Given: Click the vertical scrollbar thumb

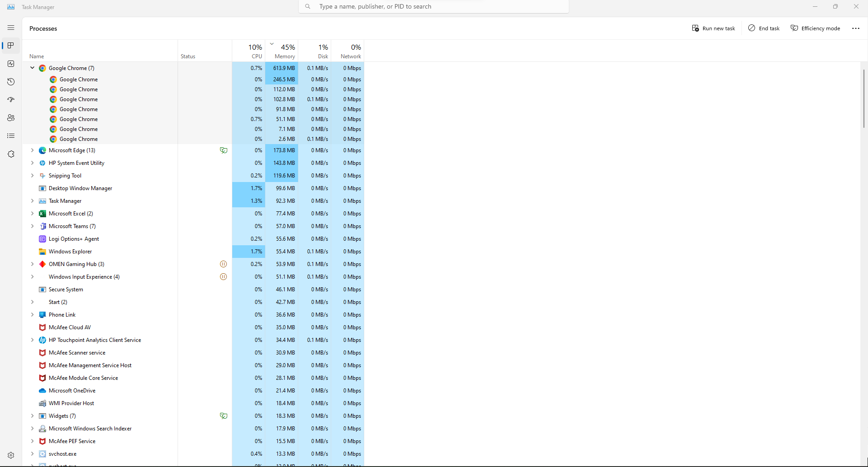Looking at the screenshot, I should point(863,98).
